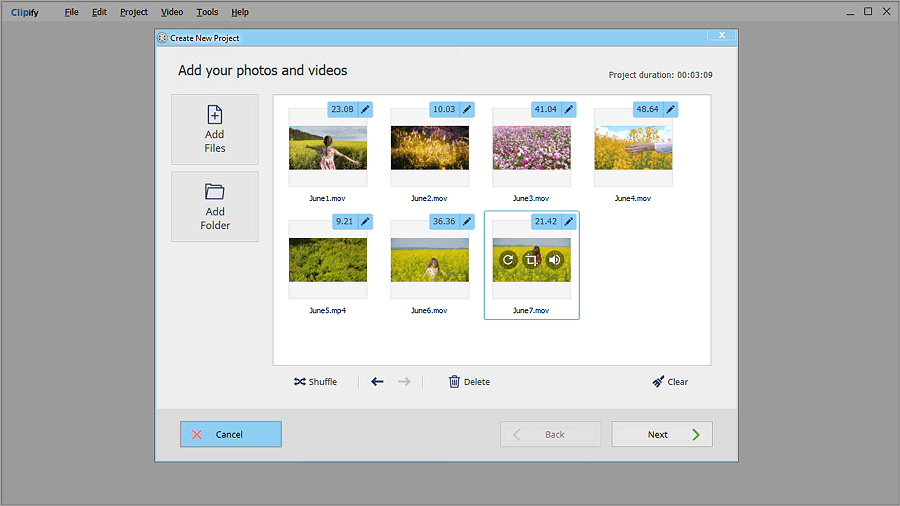Image resolution: width=900 pixels, height=506 pixels.
Task: Click the 9.21 duration value
Action: coord(345,221)
